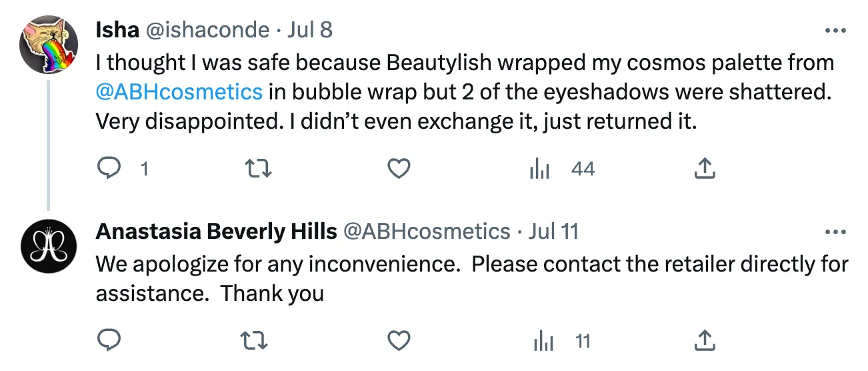Share Isha's tweet
The height and width of the screenshot is (371, 868).
tap(705, 169)
